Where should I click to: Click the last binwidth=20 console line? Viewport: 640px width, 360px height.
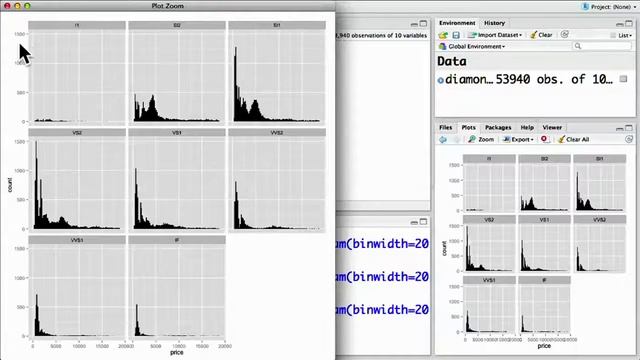point(382,310)
